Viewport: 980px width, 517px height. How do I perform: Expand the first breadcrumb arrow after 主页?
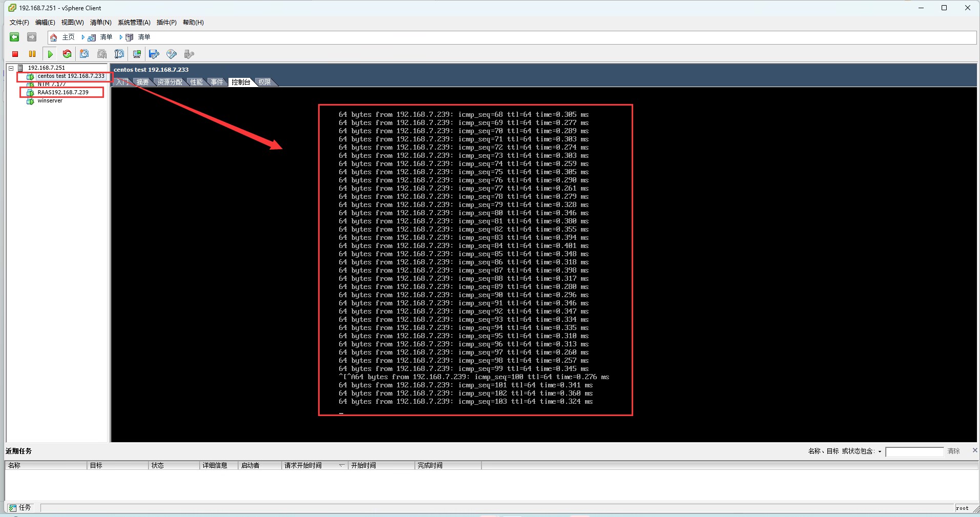[x=83, y=37]
